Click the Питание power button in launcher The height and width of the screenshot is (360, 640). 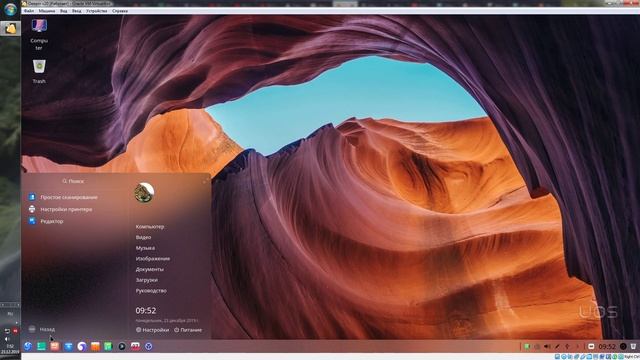(188, 329)
